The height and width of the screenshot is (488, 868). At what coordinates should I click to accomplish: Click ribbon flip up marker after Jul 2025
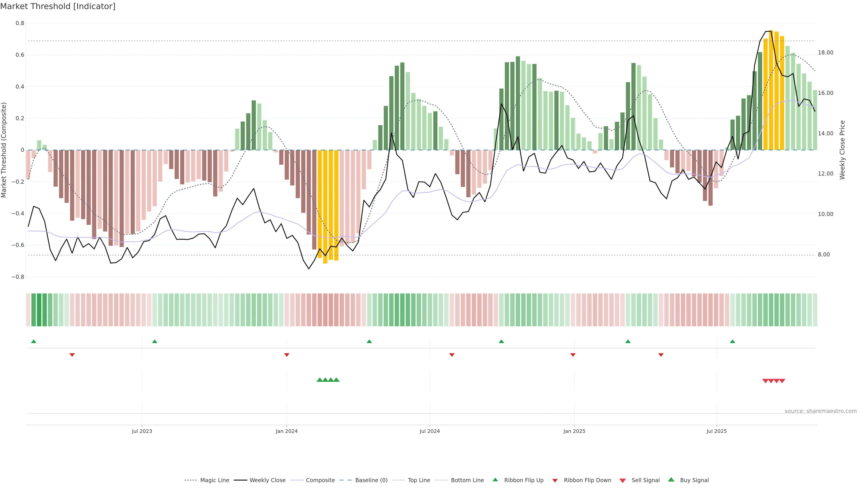(x=733, y=342)
